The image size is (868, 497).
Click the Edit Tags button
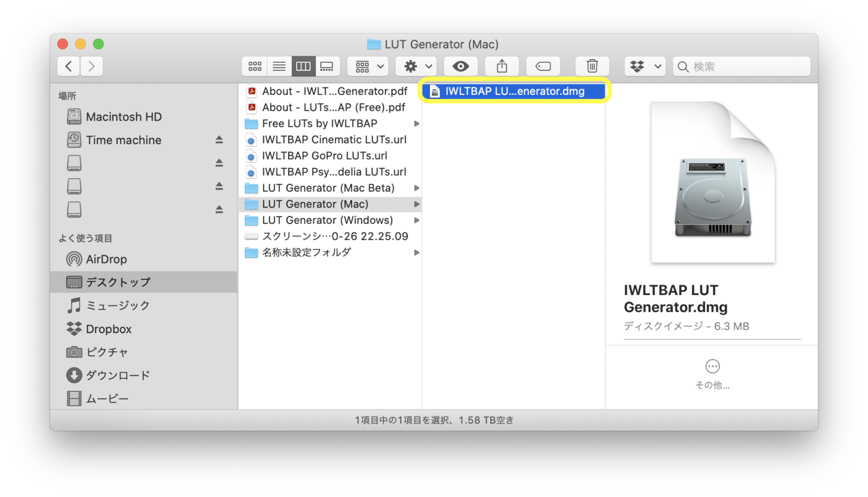pos(543,66)
